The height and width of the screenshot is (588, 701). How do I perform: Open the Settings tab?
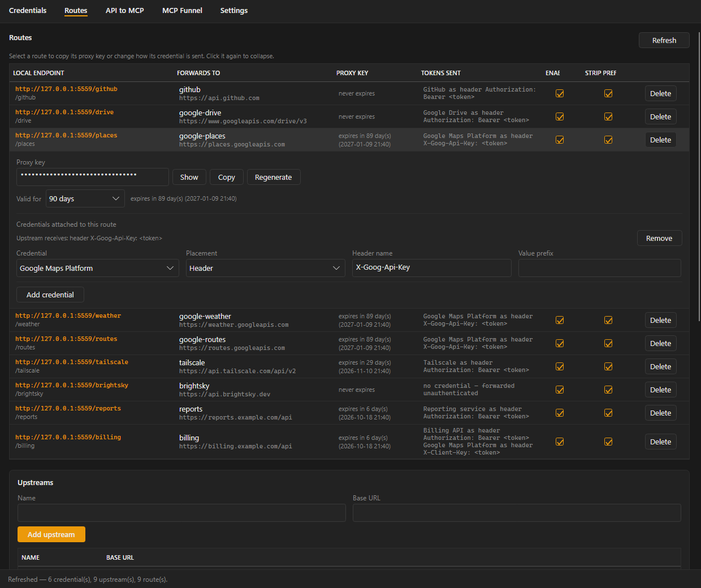pos(234,10)
